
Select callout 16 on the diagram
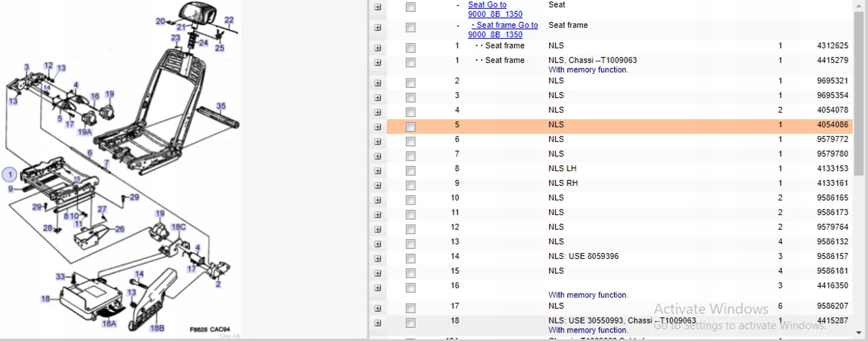(95, 96)
